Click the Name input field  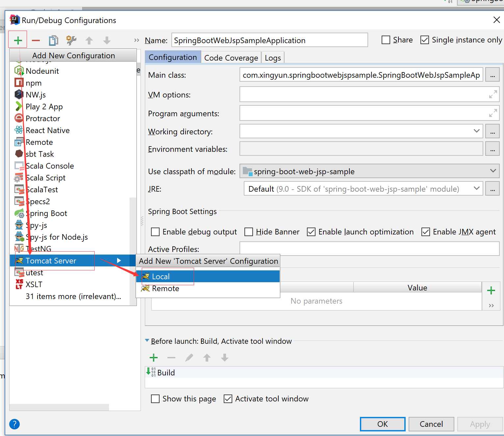[269, 40]
